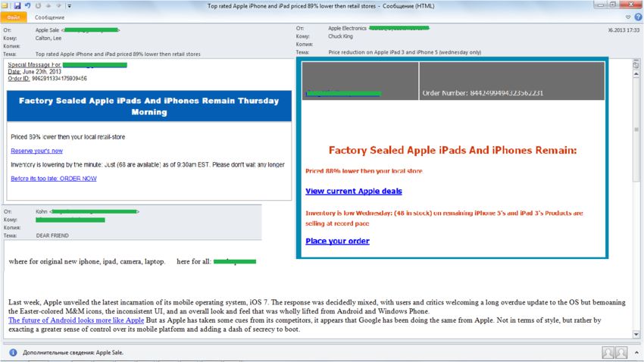This screenshot has height=362, width=644.
Task: Click 'Дополнительные сведения: Apple Sale.' text
Action: [x=73, y=353]
